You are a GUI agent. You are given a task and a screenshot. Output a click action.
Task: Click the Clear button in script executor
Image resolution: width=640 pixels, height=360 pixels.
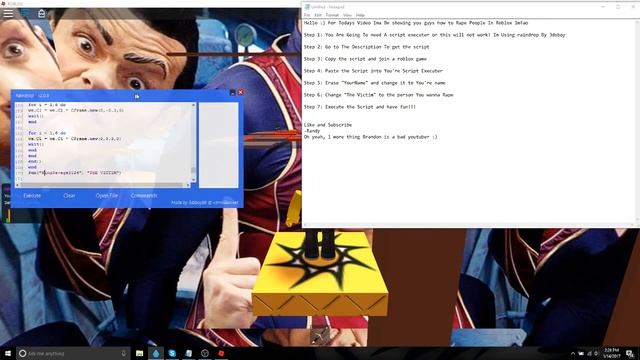point(69,196)
